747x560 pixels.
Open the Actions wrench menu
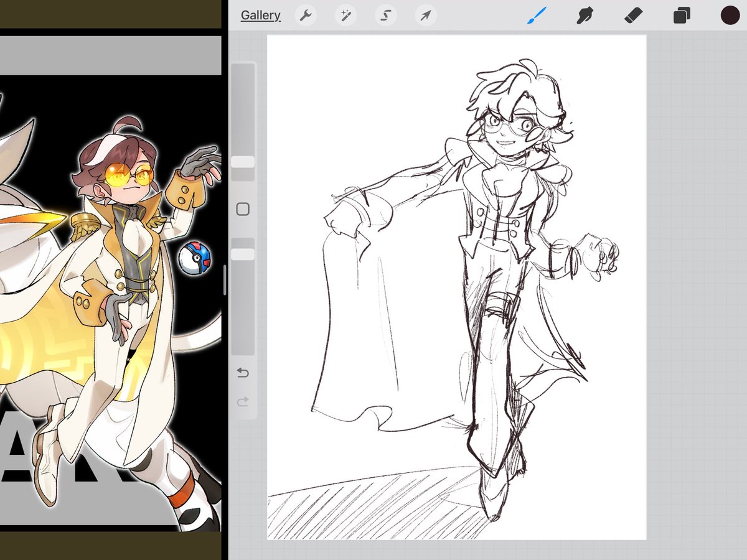[305, 16]
